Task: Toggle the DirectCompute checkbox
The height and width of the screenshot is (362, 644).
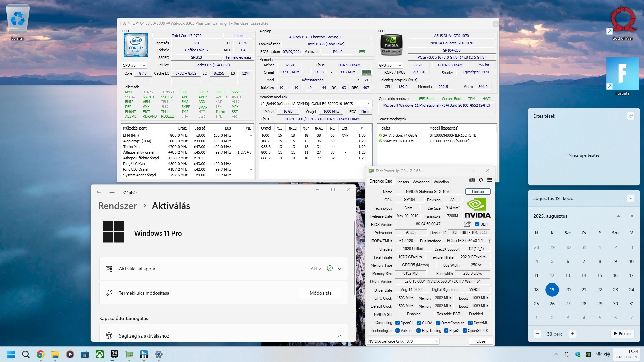Action: point(438,323)
